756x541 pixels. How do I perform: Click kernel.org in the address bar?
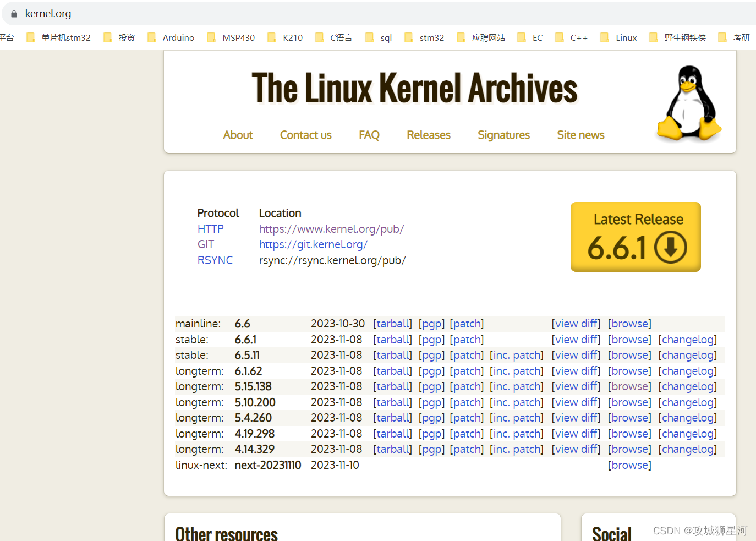click(x=48, y=14)
